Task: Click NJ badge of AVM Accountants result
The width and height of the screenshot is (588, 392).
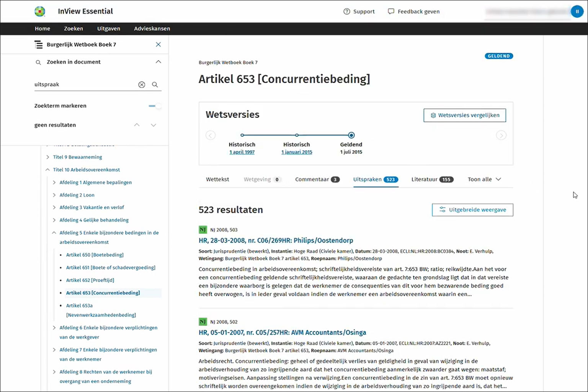Action: pyautogui.click(x=203, y=322)
